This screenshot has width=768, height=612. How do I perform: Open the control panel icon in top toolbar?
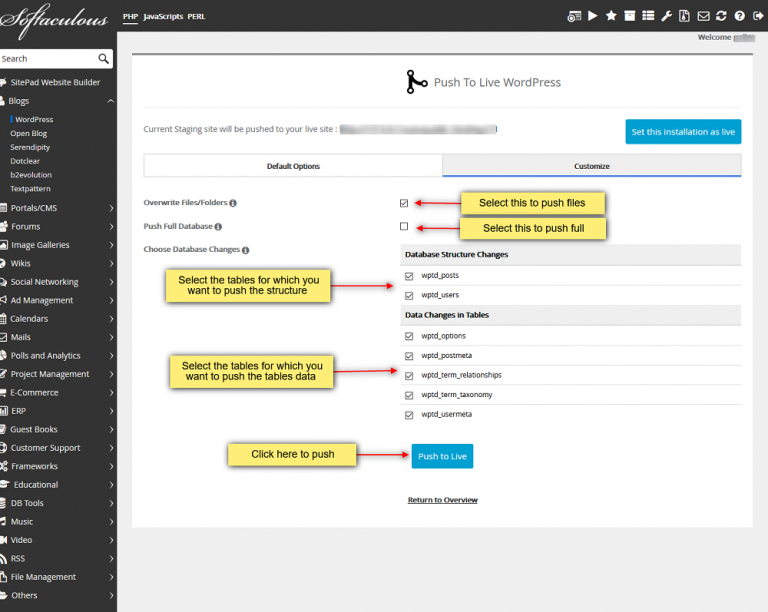click(x=574, y=17)
